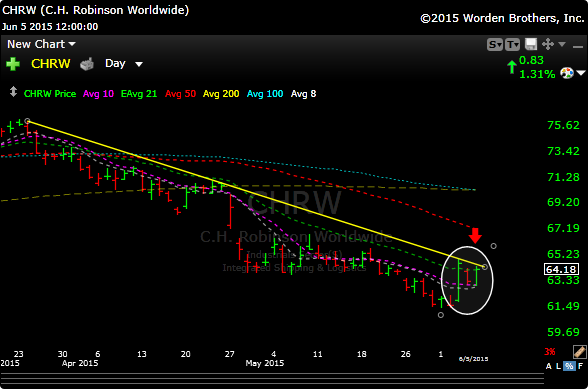Click the CHRW (C.H. Robinson Worldwide) title
This screenshot has width=588, height=389.
click(96, 10)
